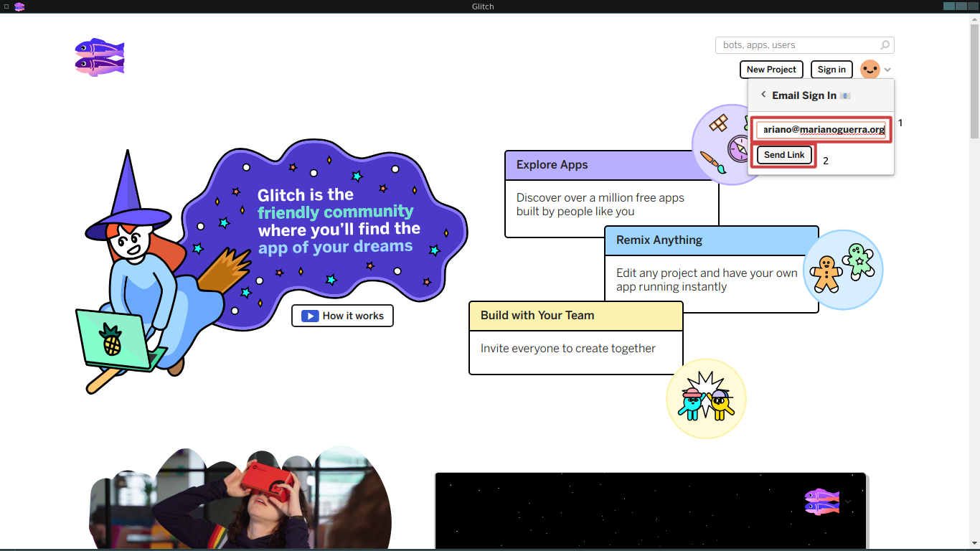980x551 pixels.
Task: Click the 'app of your dreams' headline text
Action: [x=336, y=246]
